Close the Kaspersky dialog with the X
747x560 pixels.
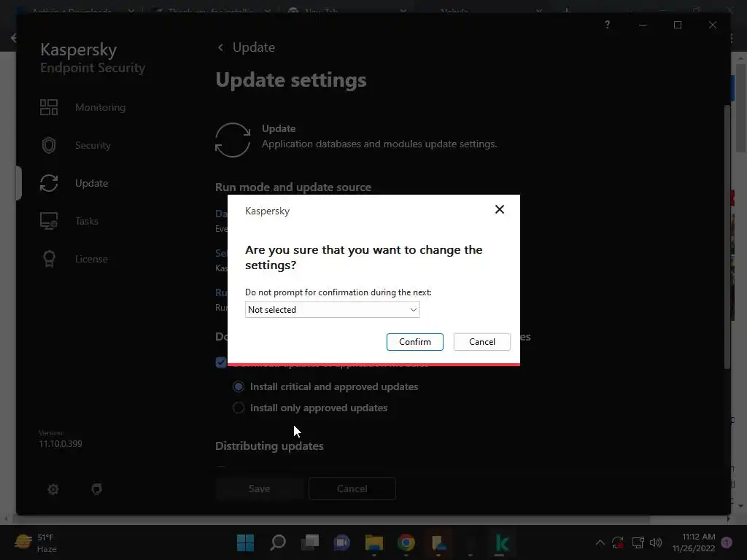(499, 209)
